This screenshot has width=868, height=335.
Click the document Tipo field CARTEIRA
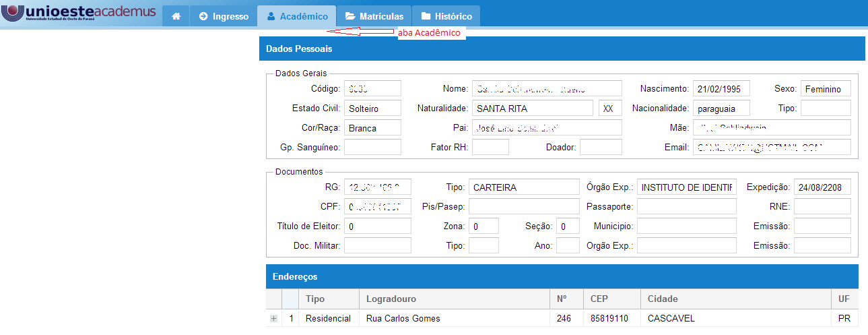tap(524, 187)
